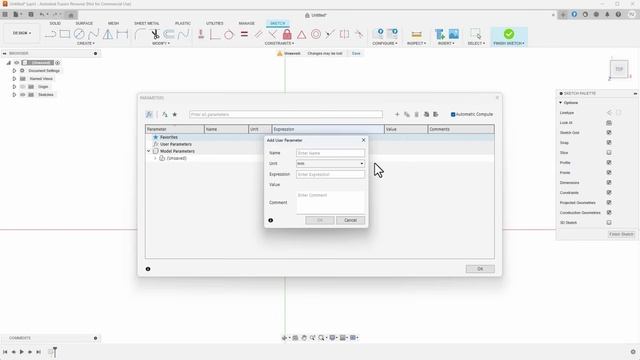Switch to the Surface tab
The image size is (640, 360).
[x=84, y=23]
